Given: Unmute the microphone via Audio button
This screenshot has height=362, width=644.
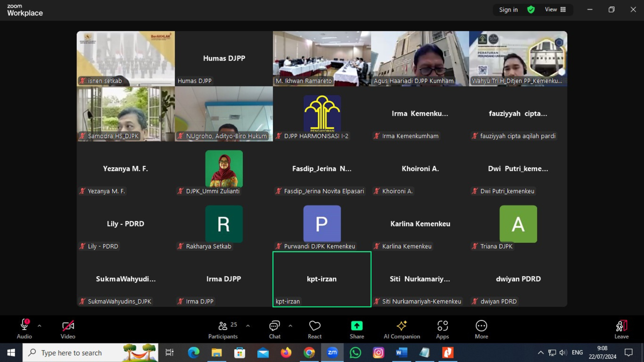Looking at the screenshot, I should [24, 329].
